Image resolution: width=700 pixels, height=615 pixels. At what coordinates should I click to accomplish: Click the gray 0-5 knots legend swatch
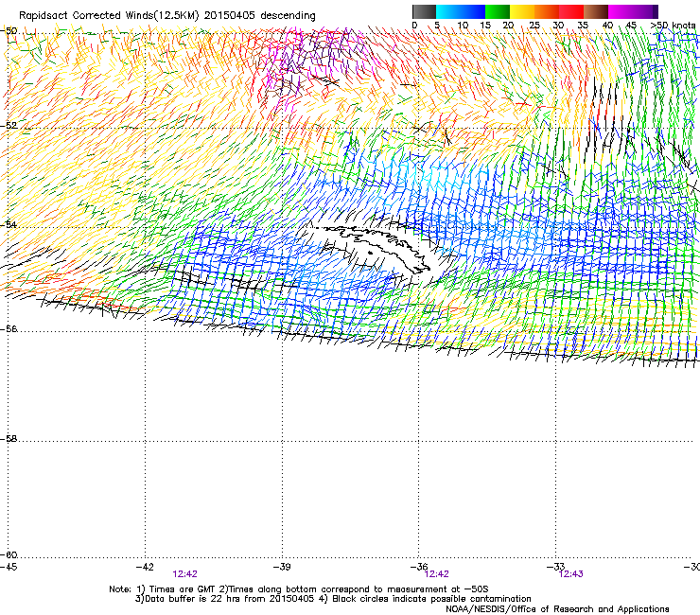point(424,11)
